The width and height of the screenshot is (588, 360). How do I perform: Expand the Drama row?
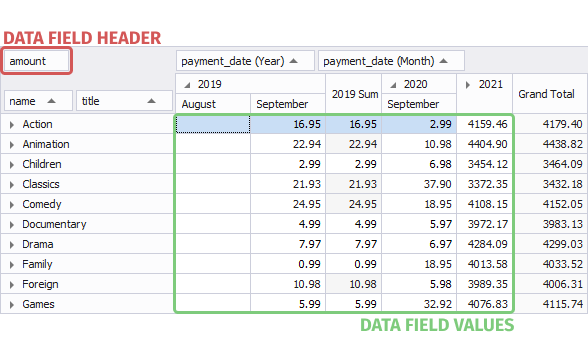tap(12, 245)
